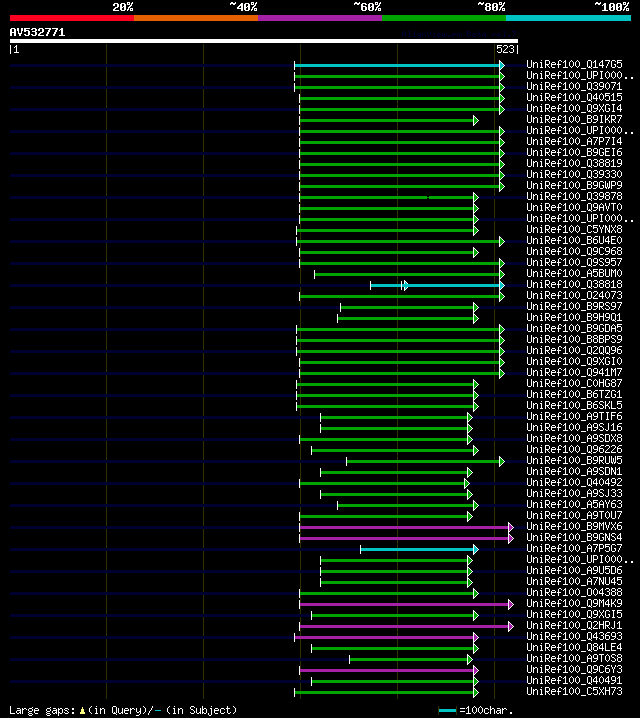Select the UniRef100_A9TIF6 label
The height and width of the screenshot is (718, 640).
574,416
